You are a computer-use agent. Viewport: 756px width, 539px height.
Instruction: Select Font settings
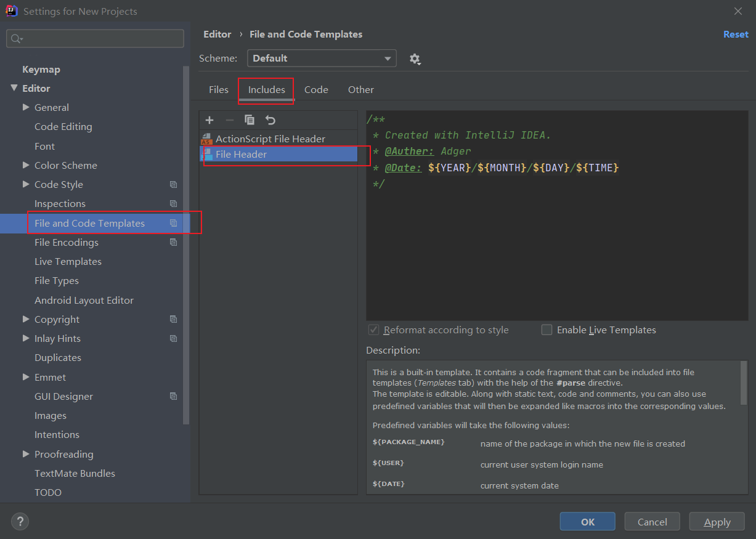click(45, 147)
